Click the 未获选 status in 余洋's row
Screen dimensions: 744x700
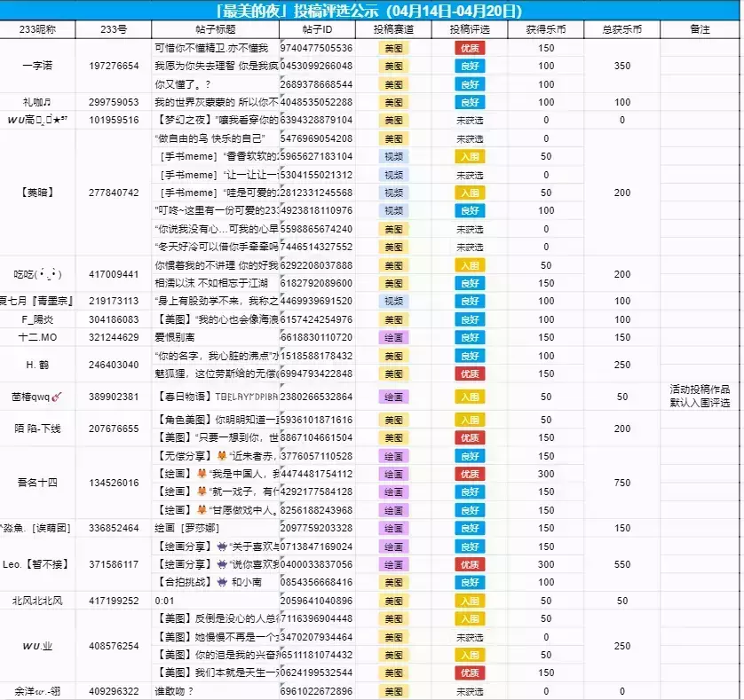tap(470, 691)
